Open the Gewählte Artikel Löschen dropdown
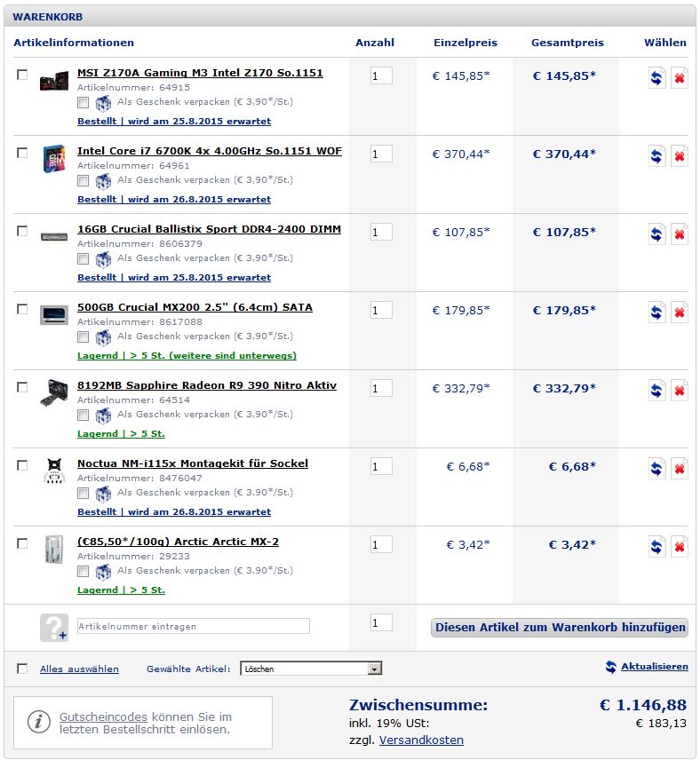The image size is (700, 760). pyautogui.click(x=311, y=669)
